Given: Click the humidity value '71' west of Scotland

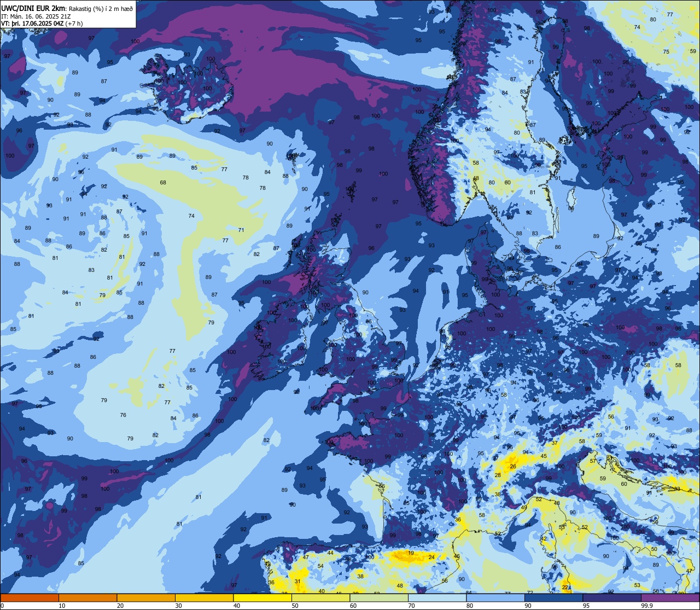Looking at the screenshot, I should pos(241,230).
